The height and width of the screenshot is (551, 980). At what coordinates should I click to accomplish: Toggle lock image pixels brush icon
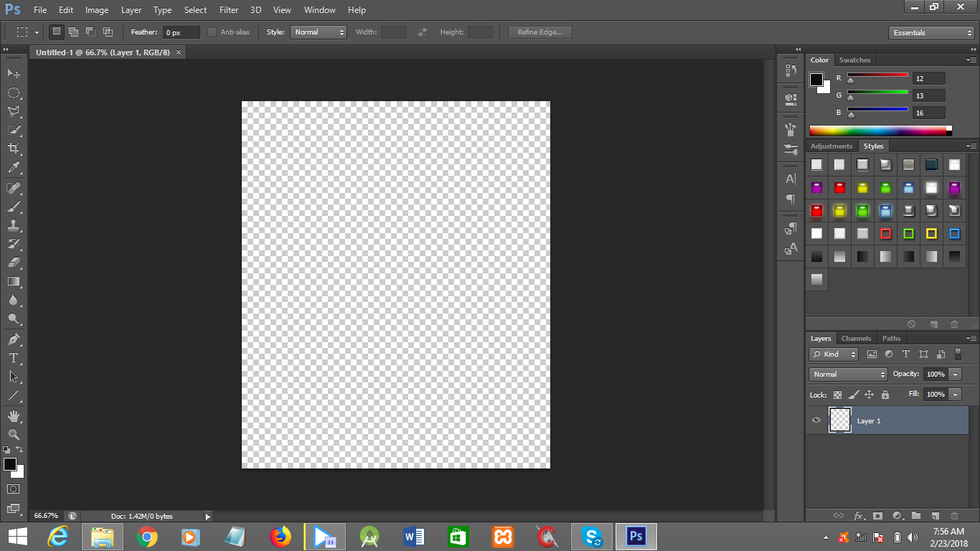point(854,395)
